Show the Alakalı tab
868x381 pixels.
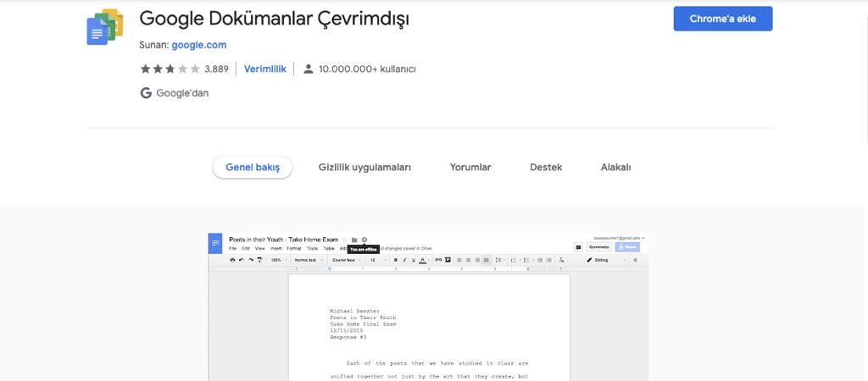pos(615,167)
